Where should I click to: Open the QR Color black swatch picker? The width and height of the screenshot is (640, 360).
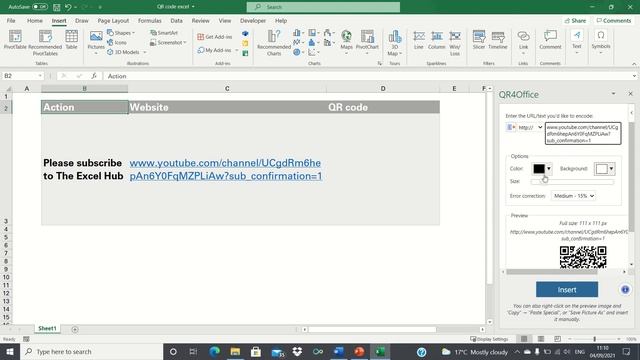[542, 168]
